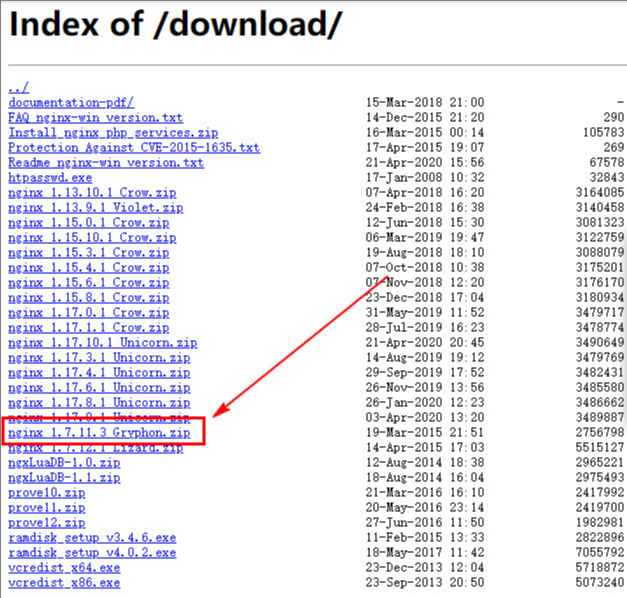The height and width of the screenshot is (598, 627).
Task: Select date text '03-Apr-2020 13:20'
Action: 425,418
